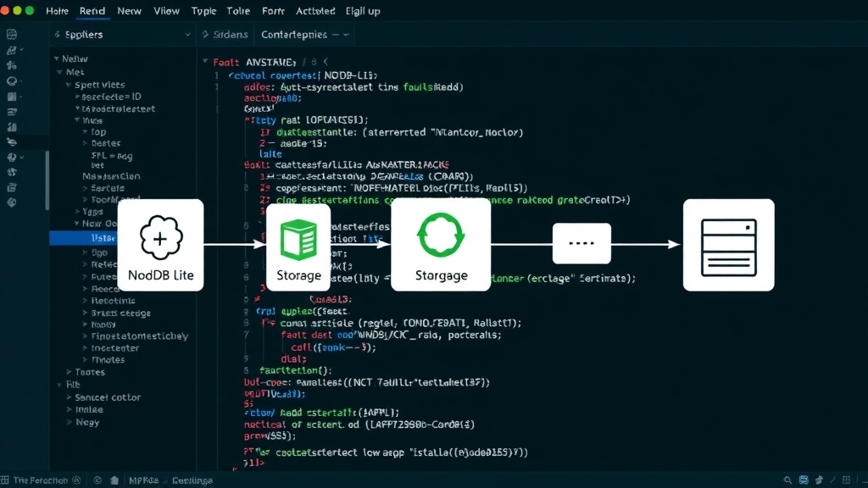Click the four-square layout icon in status bar
This screenshot has width=868, height=488.
[846, 480]
